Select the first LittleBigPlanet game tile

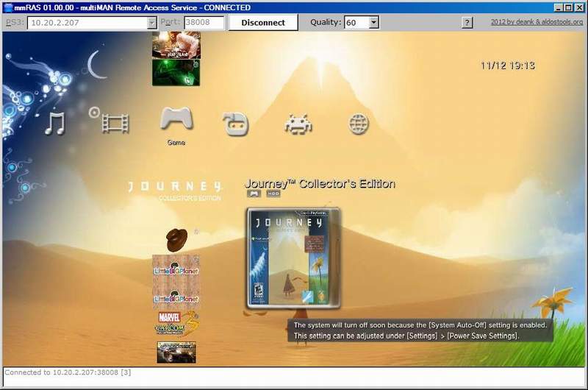click(176, 269)
